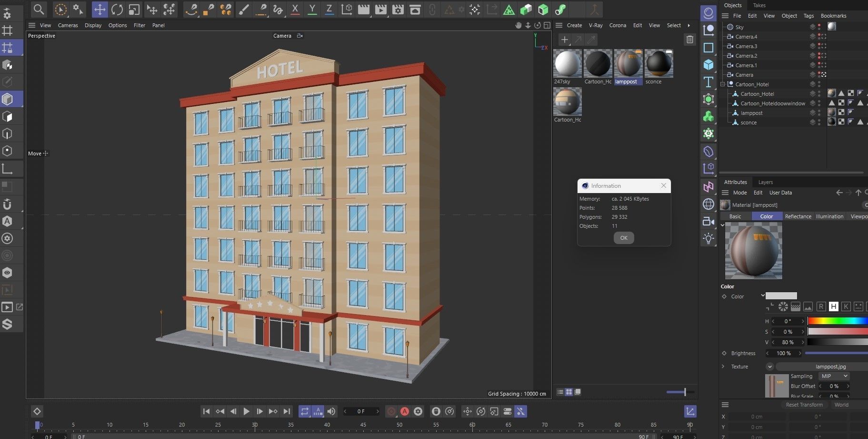This screenshot has height=439, width=868.
Task: Adjust the material thumbnail size slider
Action: pyautogui.click(x=680, y=392)
